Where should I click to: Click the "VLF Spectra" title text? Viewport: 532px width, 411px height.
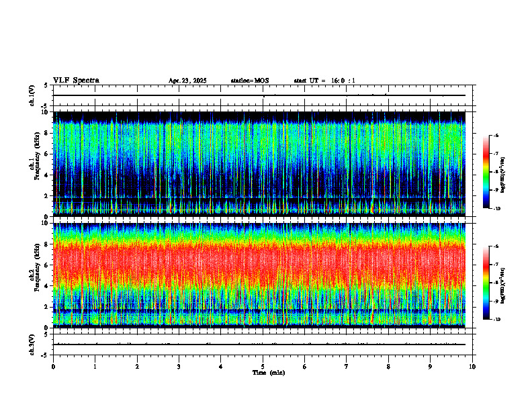click(x=76, y=81)
